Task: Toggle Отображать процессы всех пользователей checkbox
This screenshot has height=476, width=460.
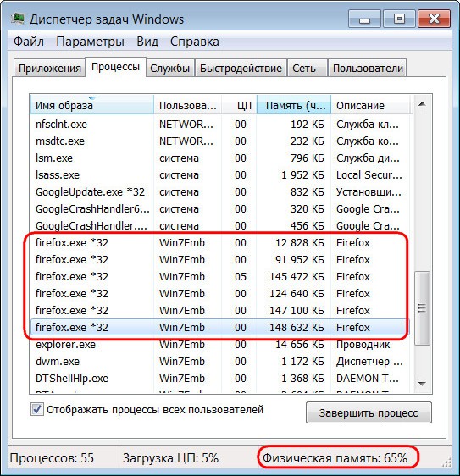Action: pos(37,410)
